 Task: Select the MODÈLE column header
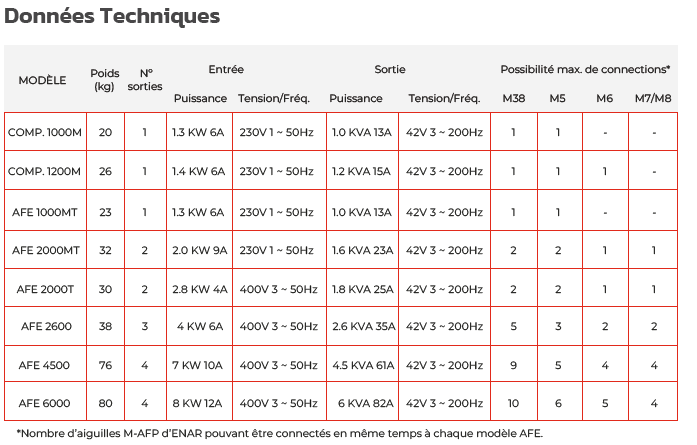click(x=43, y=79)
